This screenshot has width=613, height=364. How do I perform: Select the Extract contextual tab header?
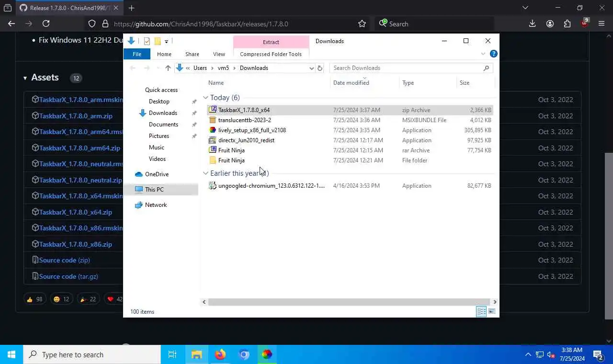[271, 42]
